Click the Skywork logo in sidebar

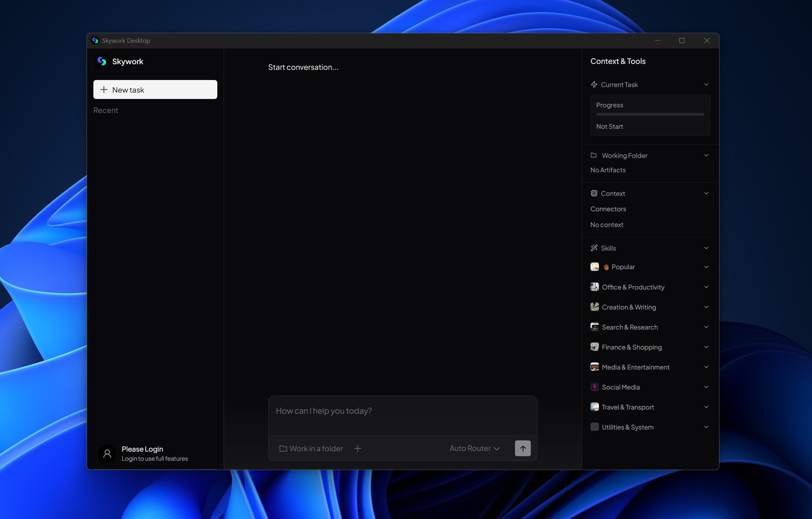pyautogui.click(x=102, y=61)
